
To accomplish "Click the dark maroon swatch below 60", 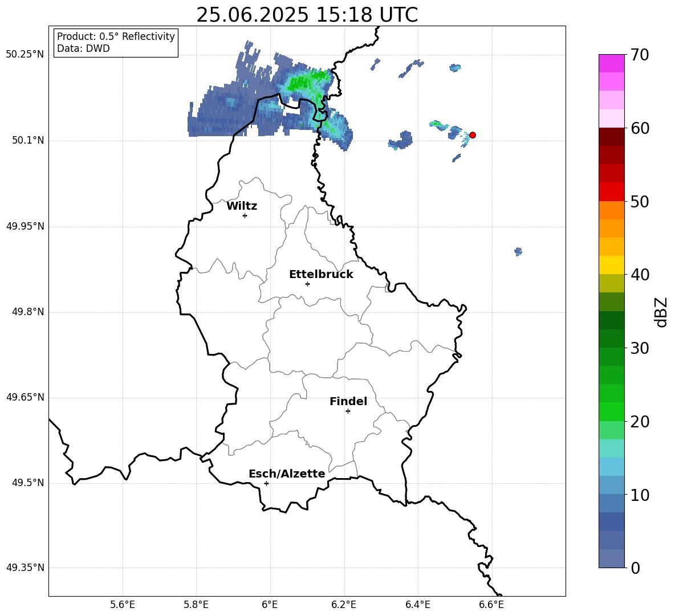I will click(x=612, y=137).
